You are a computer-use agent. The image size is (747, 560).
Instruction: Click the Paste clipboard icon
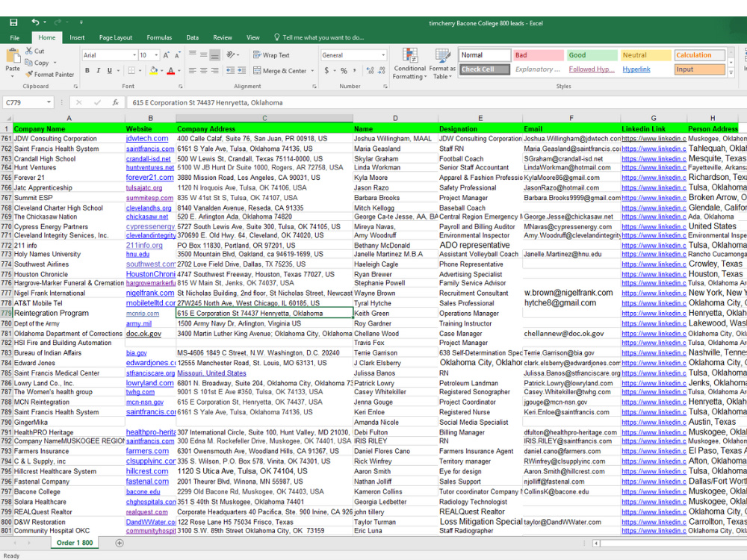point(13,57)
